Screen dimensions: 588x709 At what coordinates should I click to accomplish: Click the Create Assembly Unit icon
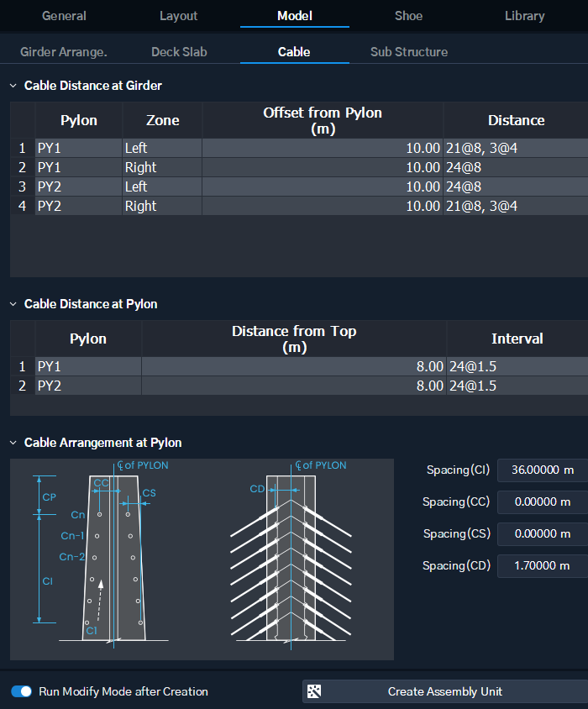[x=314, y=691]
